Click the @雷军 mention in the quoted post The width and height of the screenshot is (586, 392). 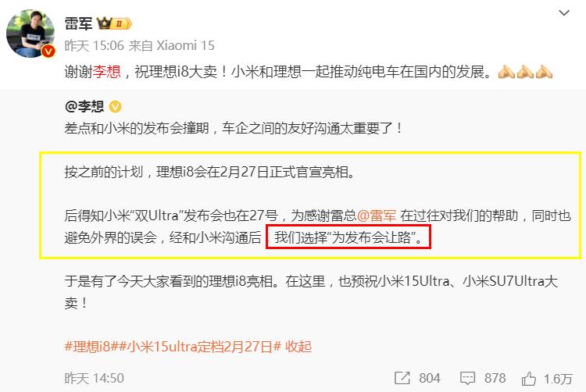(377, 216)
